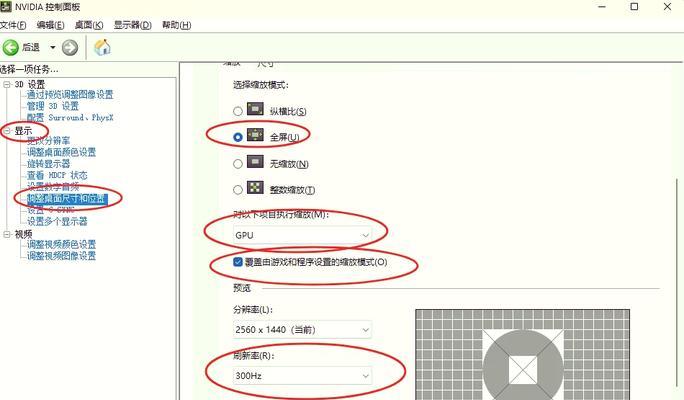The width and height of the screenshot is (684, 400).
Task: Click the full-screen (全屏) scaling mode icon
Action: click(x=255, y=135)
